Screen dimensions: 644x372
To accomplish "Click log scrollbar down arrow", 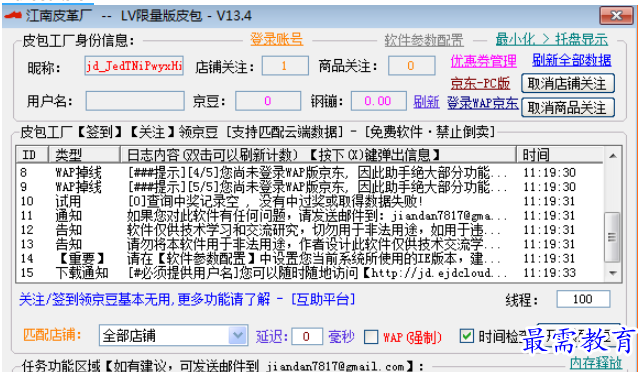I will coord(612,273).
